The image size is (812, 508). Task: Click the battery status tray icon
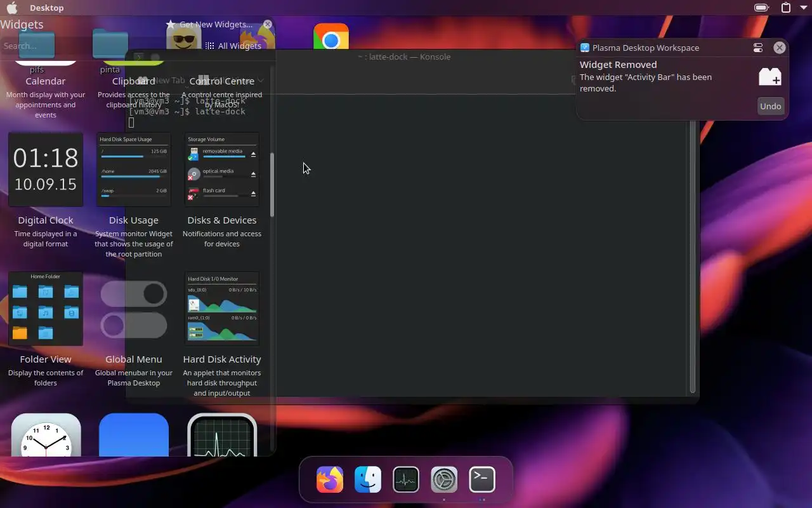[x=761, y=8]
